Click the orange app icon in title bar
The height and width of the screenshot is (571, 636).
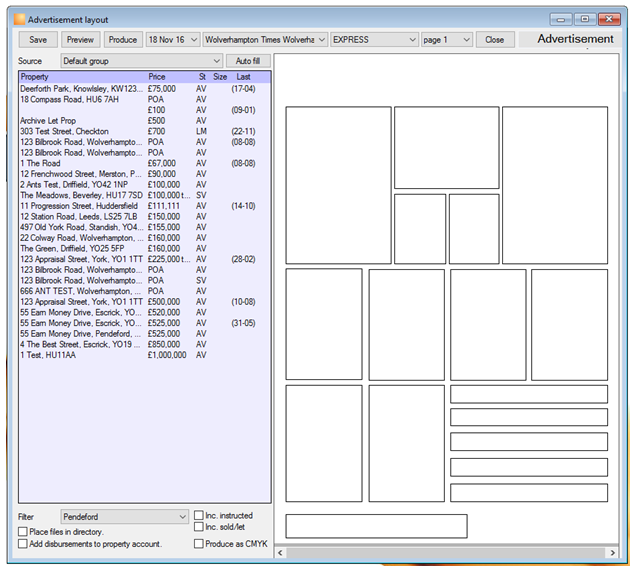point(19,19)
